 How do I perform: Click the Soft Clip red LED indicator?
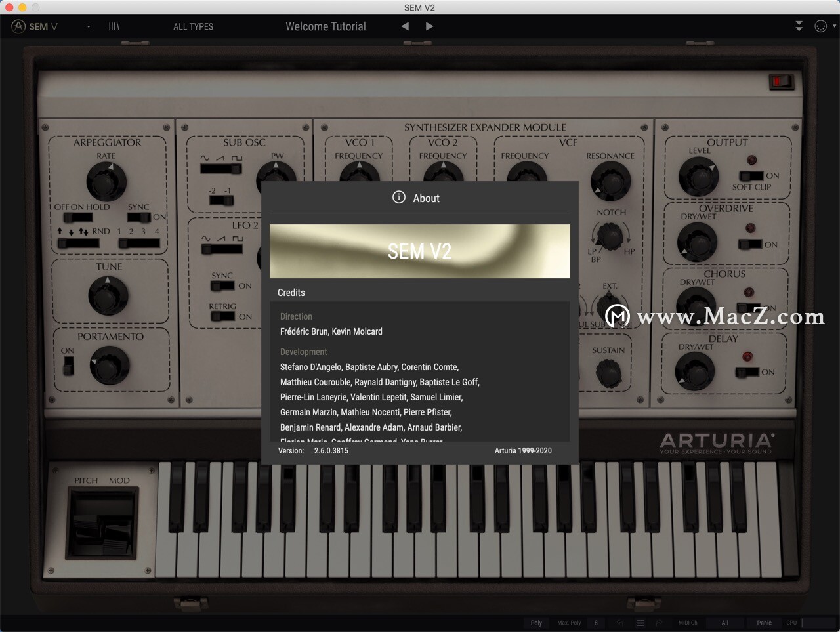coord(752,160)
